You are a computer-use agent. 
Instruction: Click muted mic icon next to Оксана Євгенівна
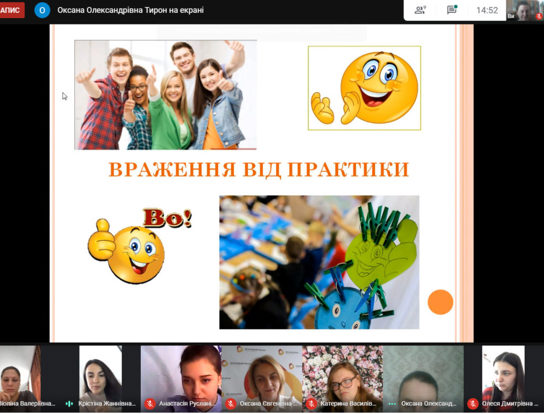[231, 404]
